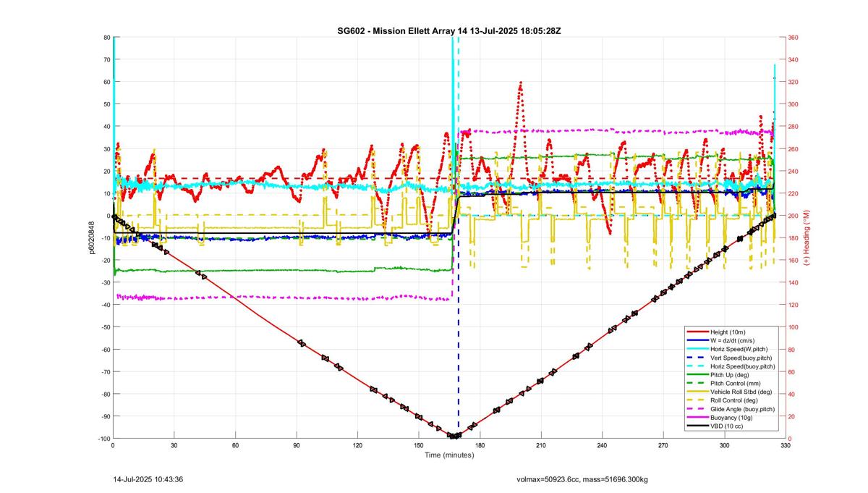Click tick '140' on Heading axis
Image resolution: width=868 pixels, height=493 pixels.
(793, 282)
